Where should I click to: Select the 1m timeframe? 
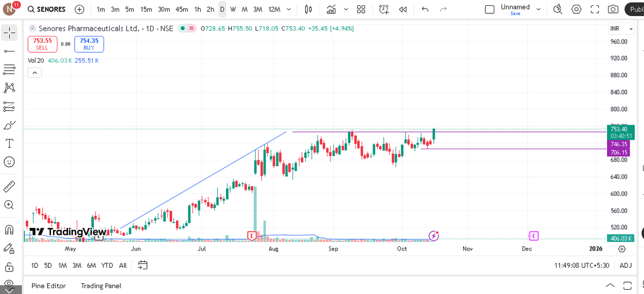point(100,9)
